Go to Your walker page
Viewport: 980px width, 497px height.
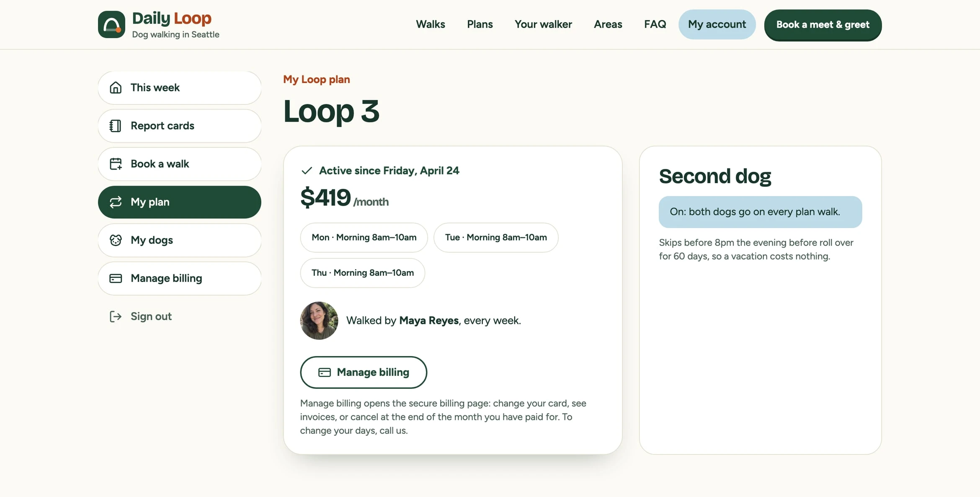543,24
